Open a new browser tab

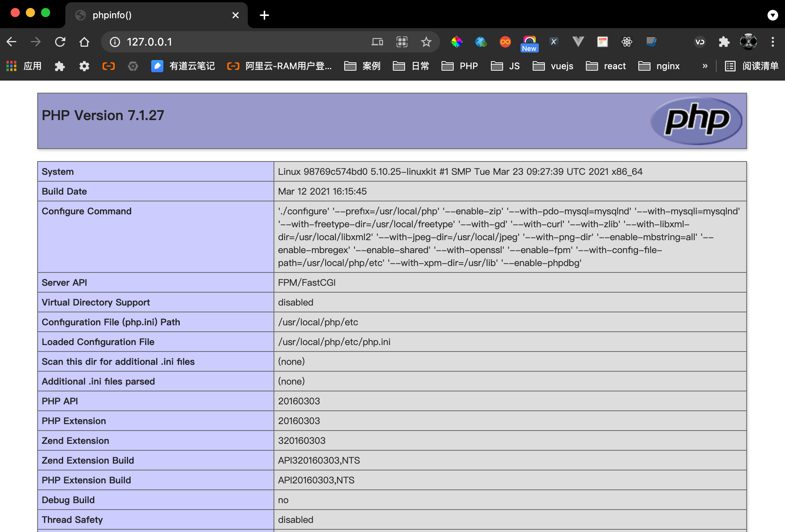pyautogui.click(x=264, y=15)
